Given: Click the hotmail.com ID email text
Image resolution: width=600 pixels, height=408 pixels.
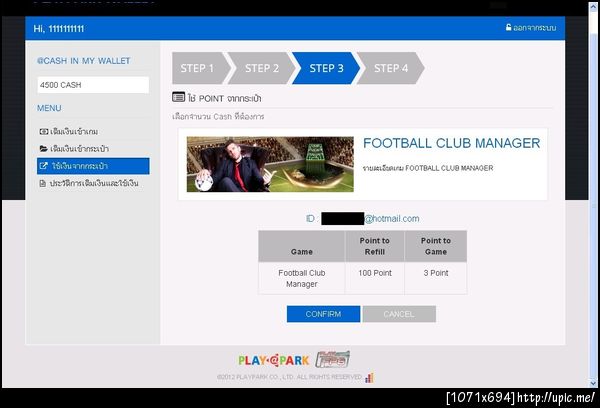Looking at the screenshot, I should pos(391,219).
